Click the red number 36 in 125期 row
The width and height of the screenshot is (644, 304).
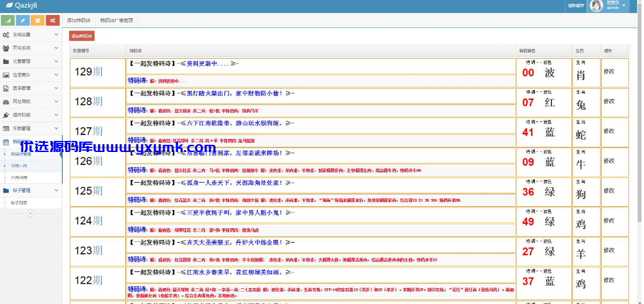click(528, 192)
